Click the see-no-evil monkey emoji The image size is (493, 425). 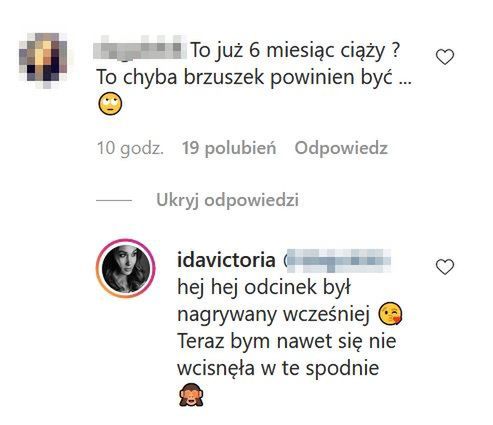point(191,394)
